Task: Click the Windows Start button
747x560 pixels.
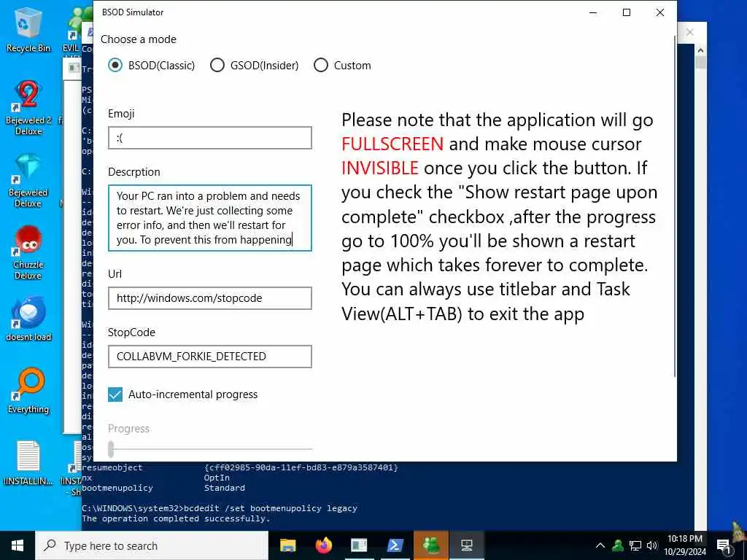Action: click(18, 545)
